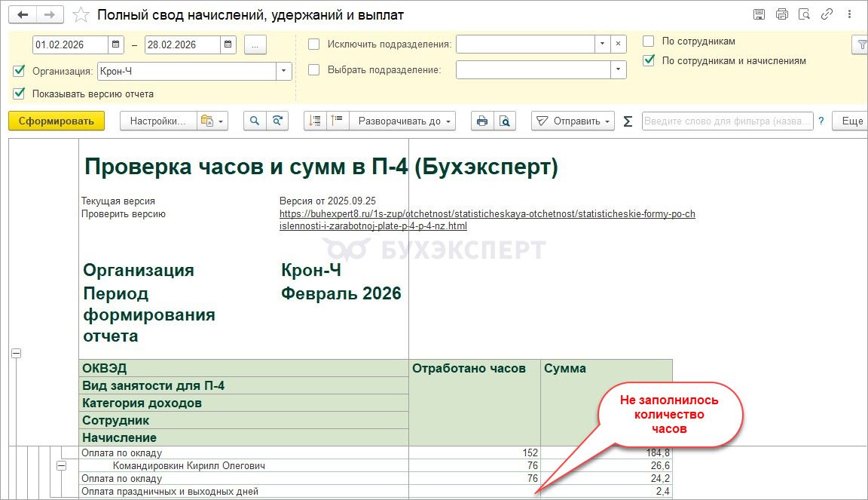Click the back navigation arrow

pyautogui.click(x=23, y=14)
